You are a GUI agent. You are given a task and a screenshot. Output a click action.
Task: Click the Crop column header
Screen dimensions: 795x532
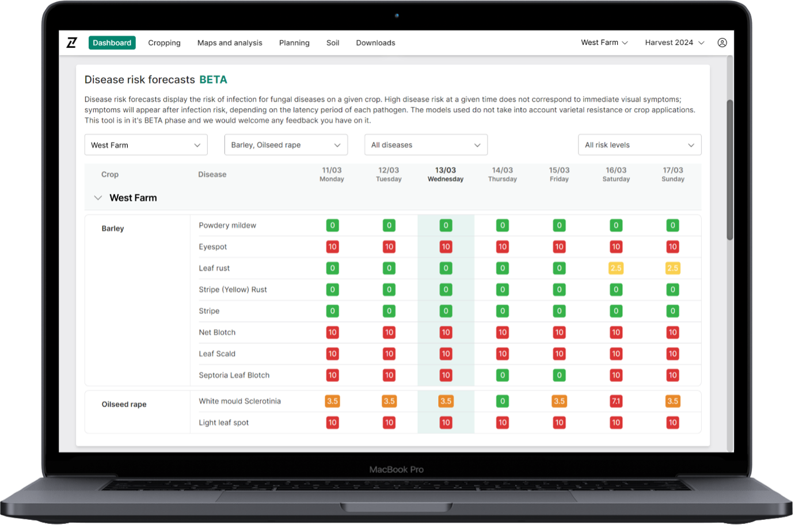click(110, 174)
